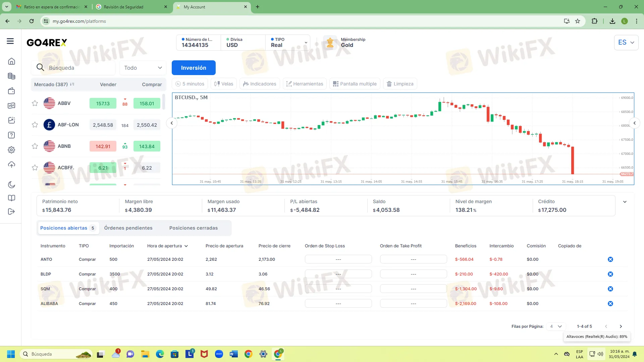Open Word from the taskbar
The width and height of the screenshot is (644, 362).
pos(234,354)
